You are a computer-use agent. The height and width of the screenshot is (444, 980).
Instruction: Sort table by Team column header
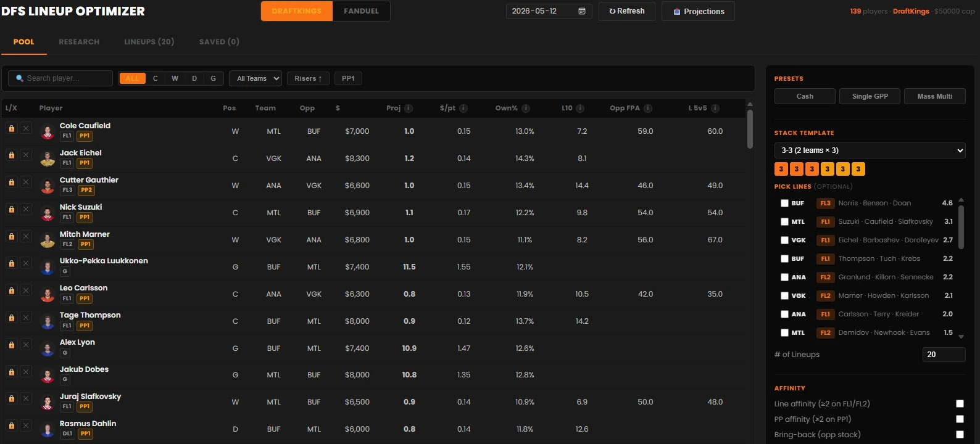pos(265,108)
